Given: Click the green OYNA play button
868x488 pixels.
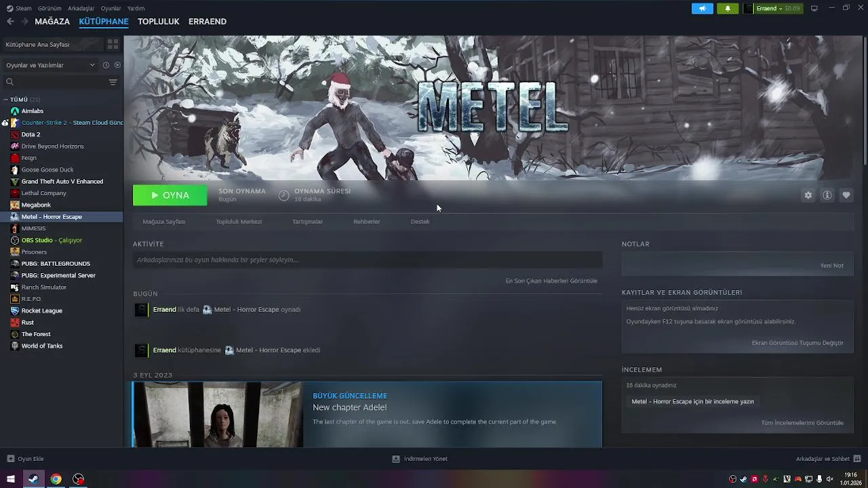Looking at the screenshot, I should tap(170, 195).
